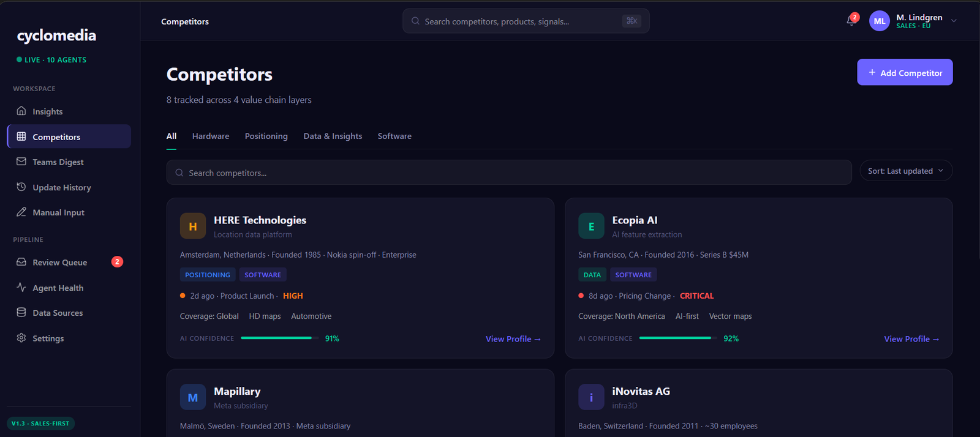
Task: Switch to the Positioning tab
Action: pos(266,136)
